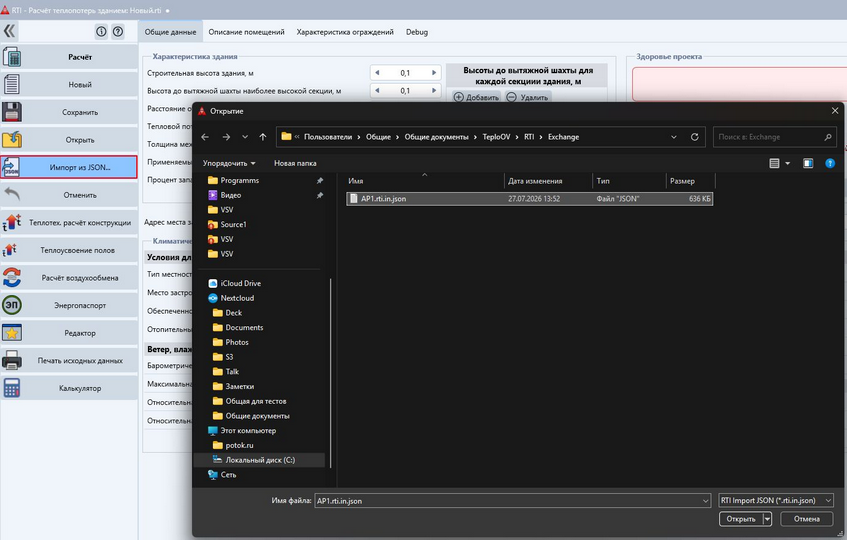Click the search magnifier icon
847x540 pixels.
click(x=828, y=137)
